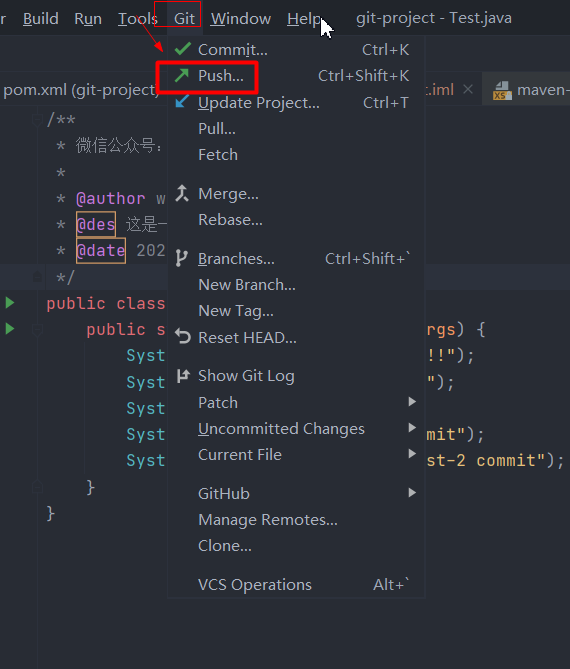Click the Branches fork icon
570x669 pixels.
tap(181, 258)
